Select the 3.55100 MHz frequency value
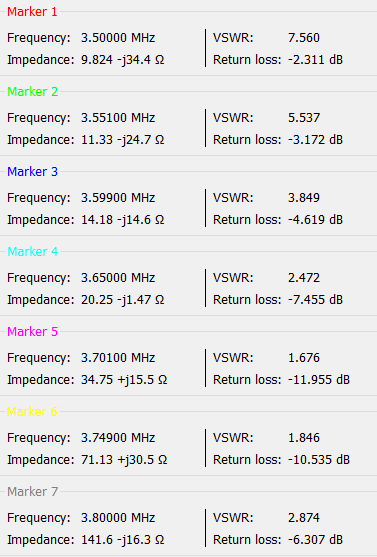The image size is (377, 557). [118, 118]
